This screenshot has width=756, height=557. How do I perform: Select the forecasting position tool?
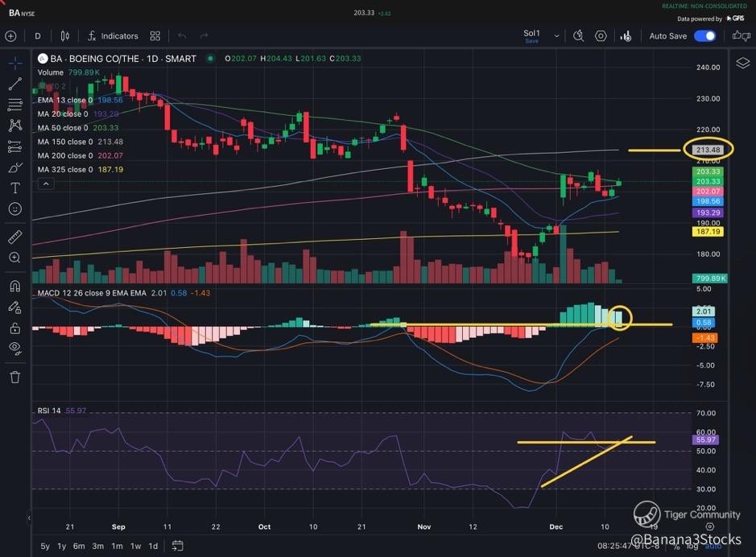coord(15,146)
